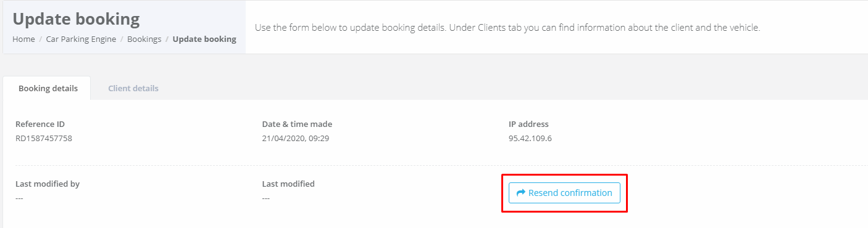Click the bold Update booking breadcrumb item
The height and width of the screenshot is (228, 868).
[204, 39]
